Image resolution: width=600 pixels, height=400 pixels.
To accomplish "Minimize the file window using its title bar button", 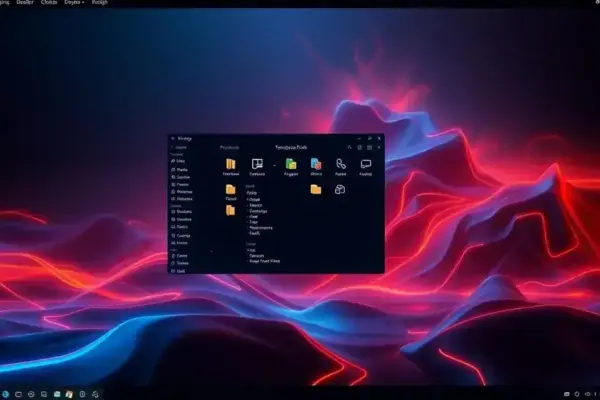I will 359,138.
